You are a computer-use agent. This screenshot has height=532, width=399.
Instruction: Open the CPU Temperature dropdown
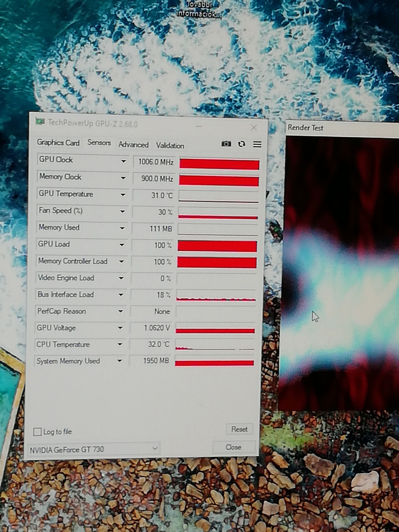120,344
